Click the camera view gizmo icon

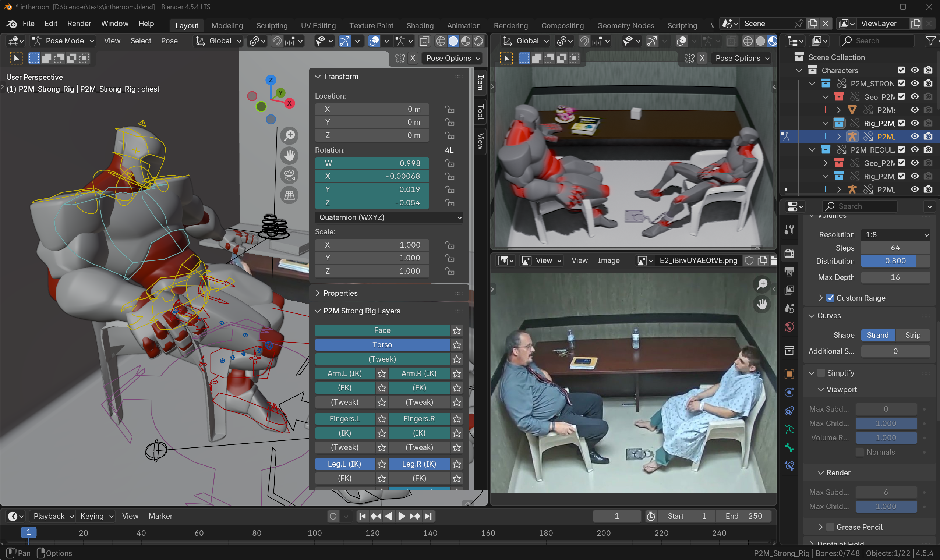coord(289,176)
